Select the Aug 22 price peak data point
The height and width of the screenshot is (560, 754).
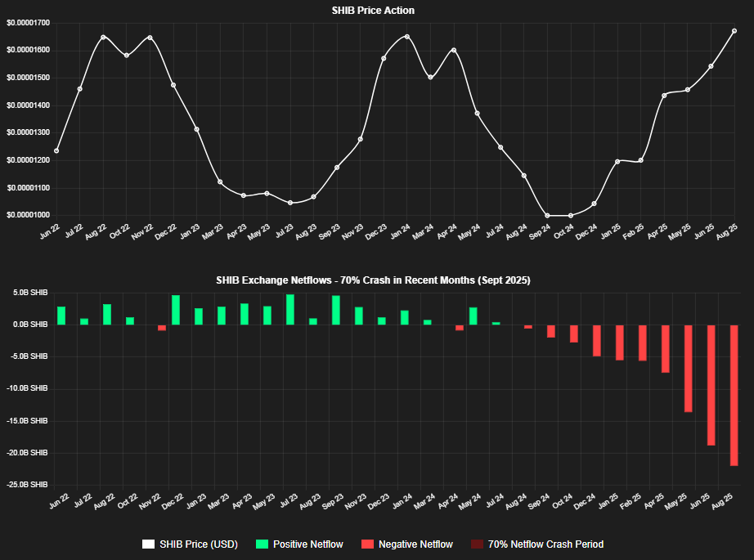pos(103,37)
